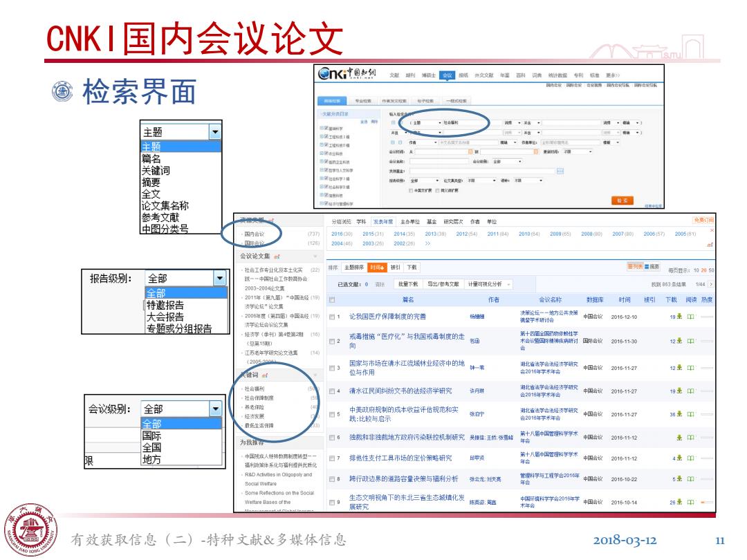
Task: Select the 期刊 database tab
Action: coord(410,75)
